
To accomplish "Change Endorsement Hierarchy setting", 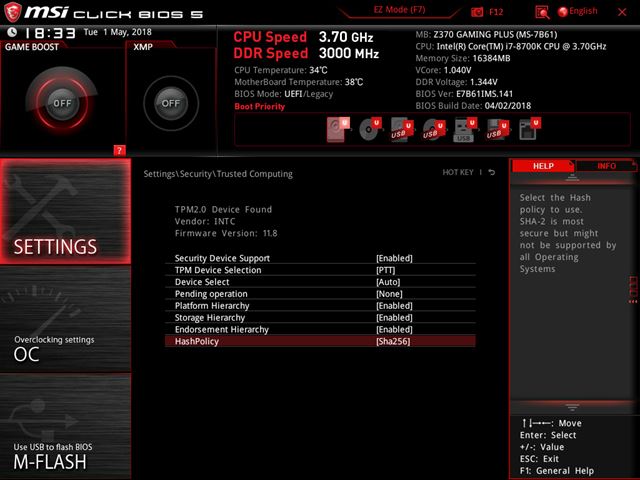I will 320,329.
